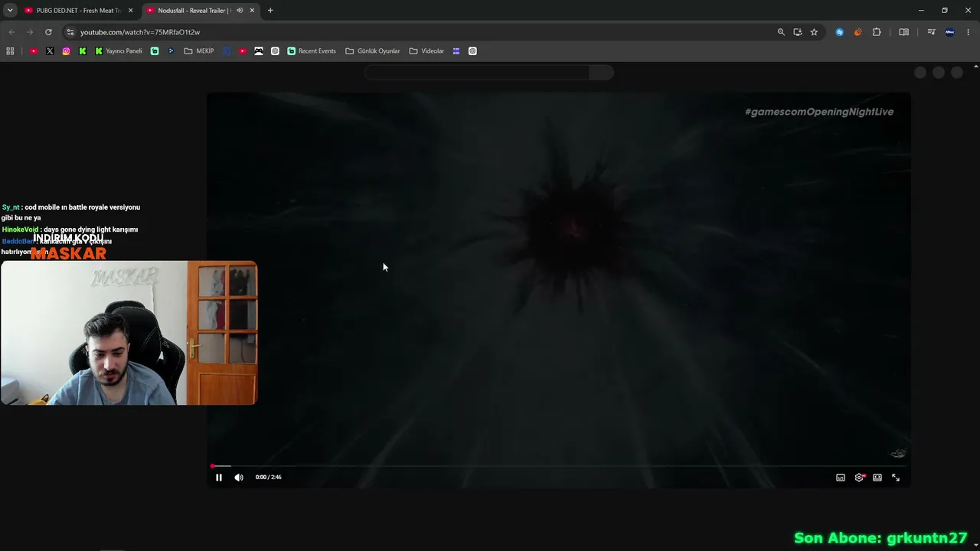Close the Nodusfall Reveal Trailer tab

252,11
